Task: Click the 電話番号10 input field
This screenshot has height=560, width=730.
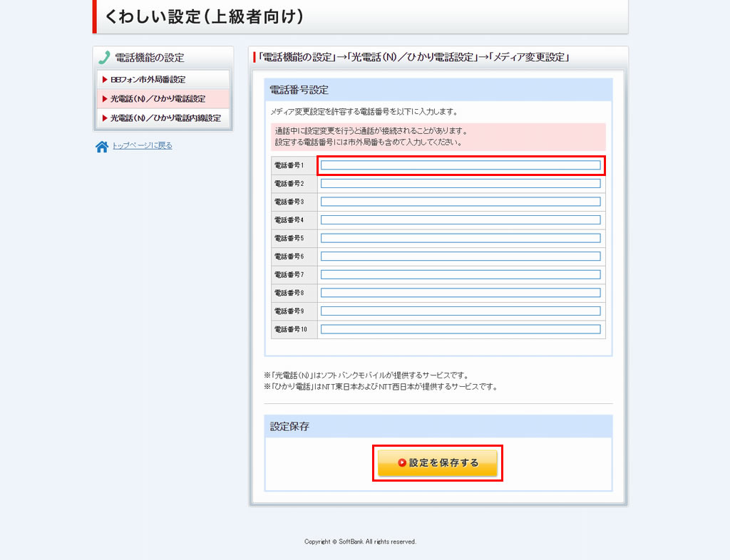Action: coord(461,329)
